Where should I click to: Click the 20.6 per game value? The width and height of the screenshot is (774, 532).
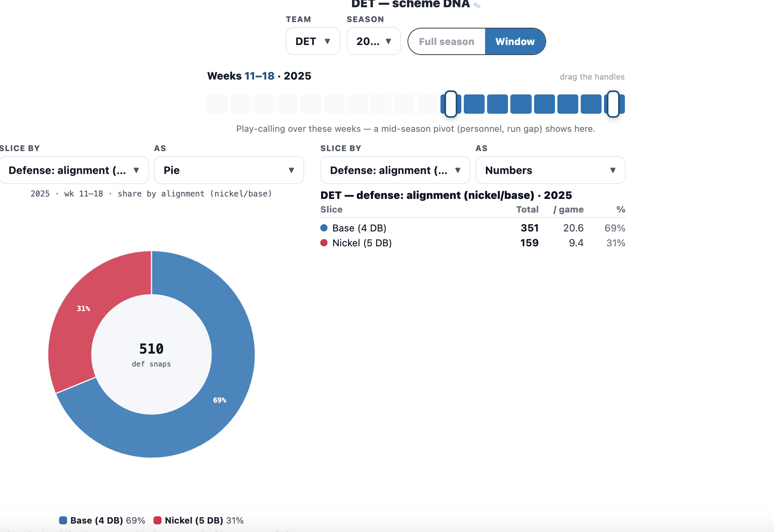click(573, 228)
